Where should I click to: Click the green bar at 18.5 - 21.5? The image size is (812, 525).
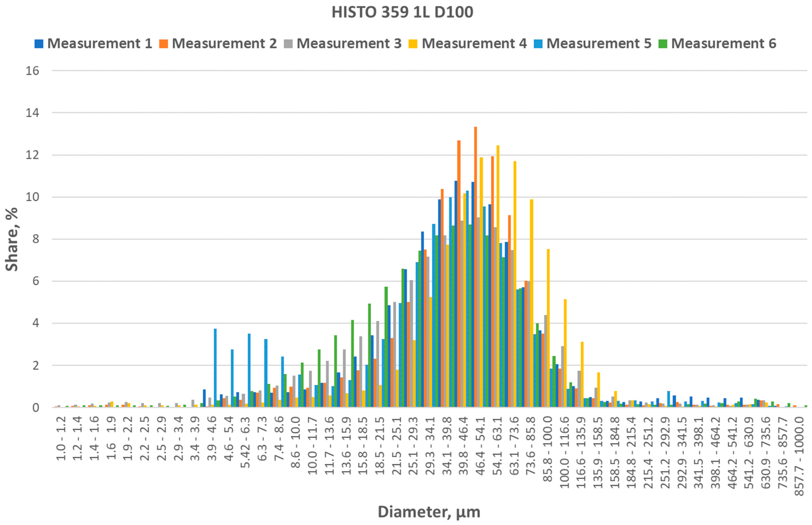tap(386, 348)
